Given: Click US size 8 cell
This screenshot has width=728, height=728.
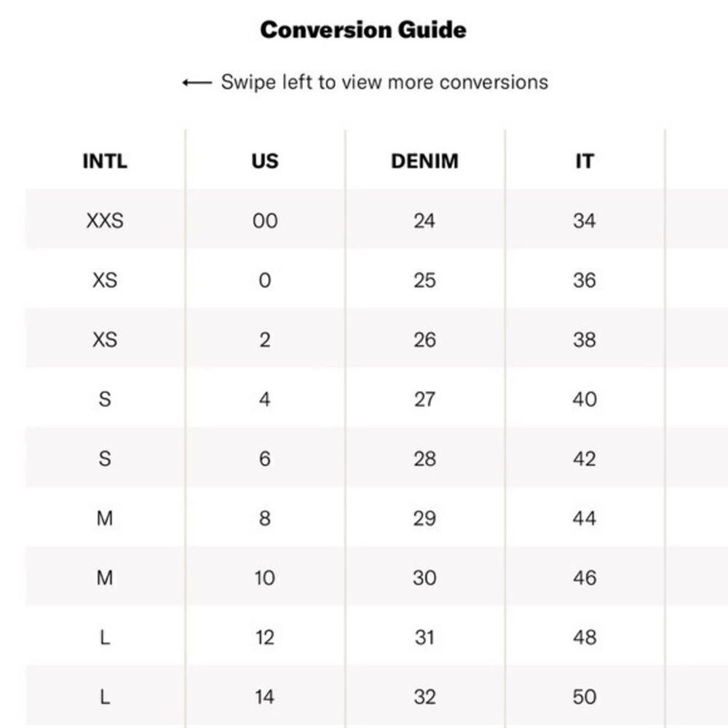Looking at the screenshot, I should click(x=265, y=518).
